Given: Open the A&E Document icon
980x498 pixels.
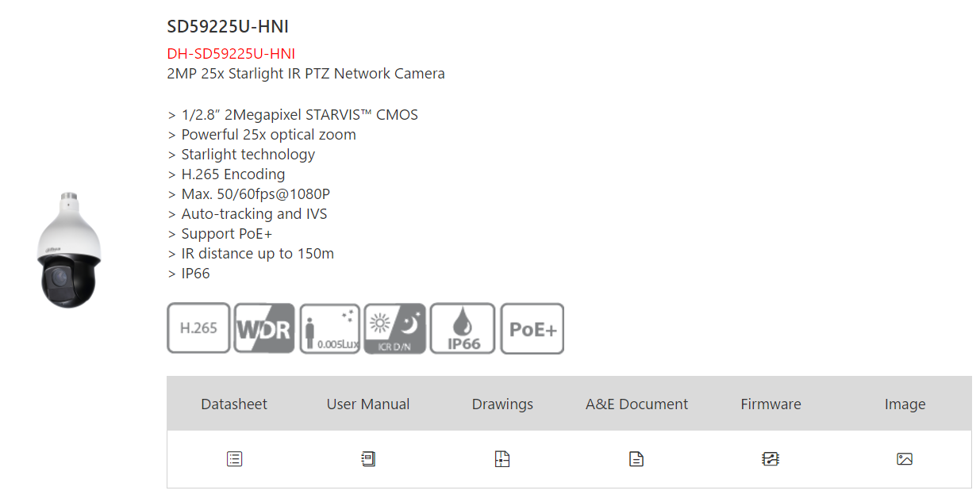Looking at the screenshot, I should pos(636,458).
